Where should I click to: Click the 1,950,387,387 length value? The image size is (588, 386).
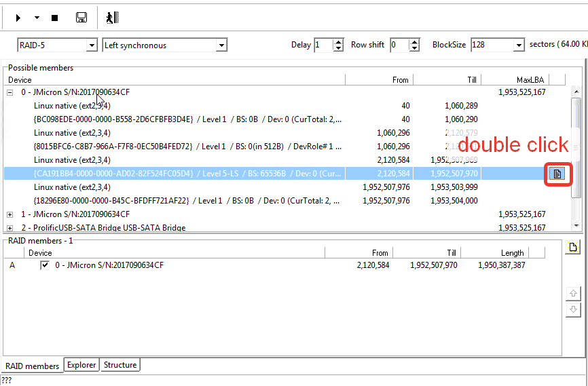click(501, 265)
